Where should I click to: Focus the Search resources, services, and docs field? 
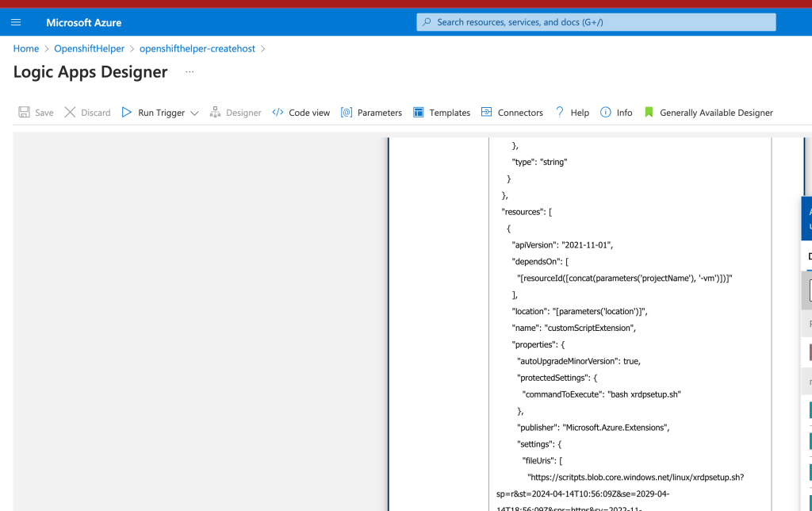pos(596,22)
